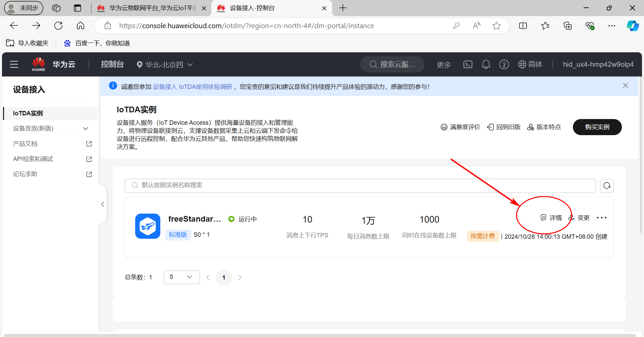Click 回到旧版 to return to old version

(x=504, y=127)
